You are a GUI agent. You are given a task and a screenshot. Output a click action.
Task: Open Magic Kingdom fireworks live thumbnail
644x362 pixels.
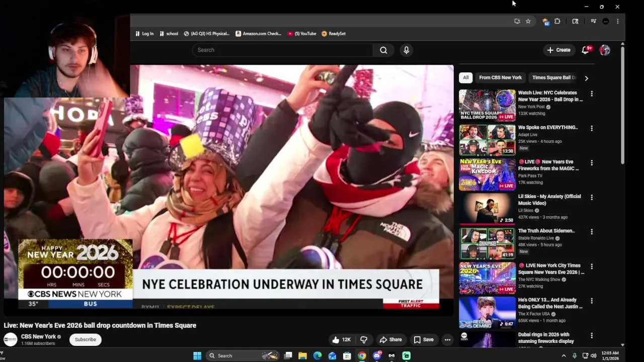[x=487, y=174]
